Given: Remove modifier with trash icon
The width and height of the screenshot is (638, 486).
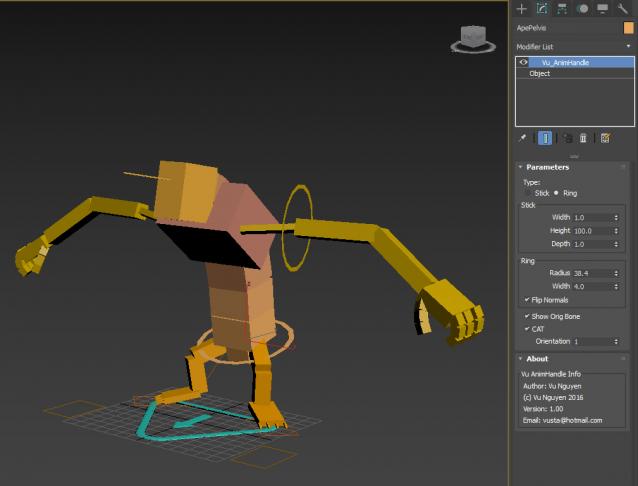Looking at the screenshot, I should tap(583, 138).
